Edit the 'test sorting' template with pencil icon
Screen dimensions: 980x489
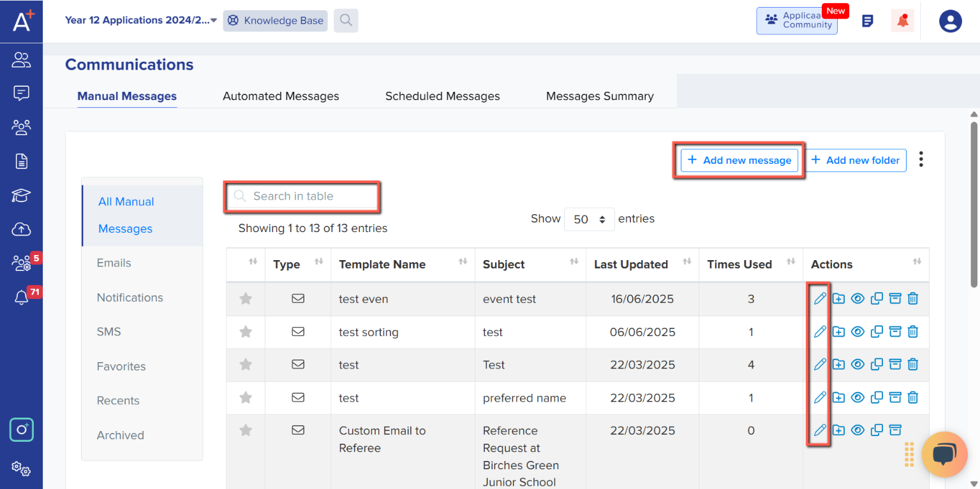pyautogui.click(x=820, y=332)
